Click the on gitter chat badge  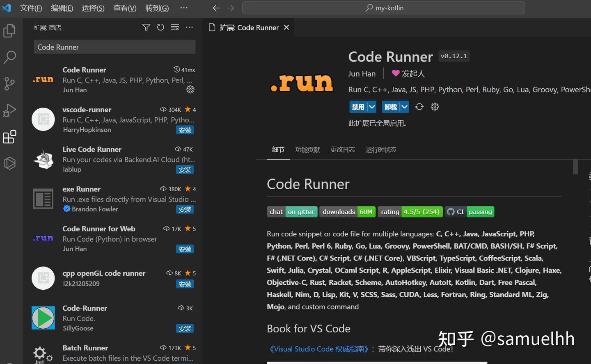301,212
